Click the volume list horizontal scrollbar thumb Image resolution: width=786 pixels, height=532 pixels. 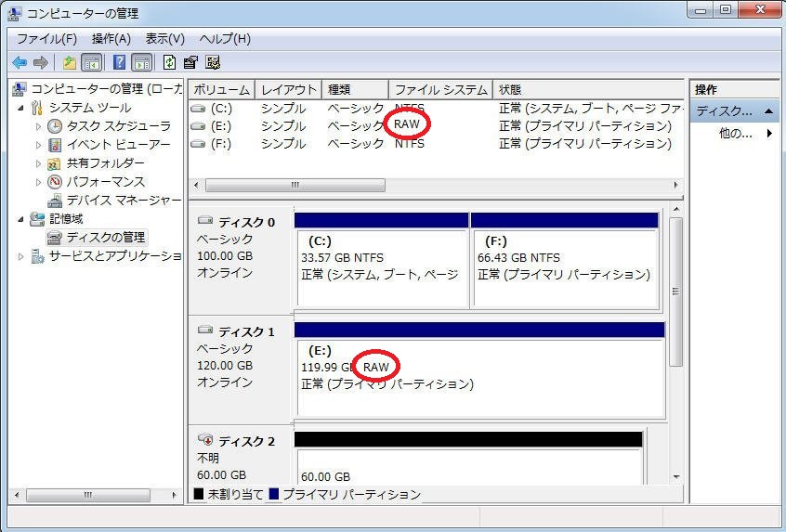295,186
